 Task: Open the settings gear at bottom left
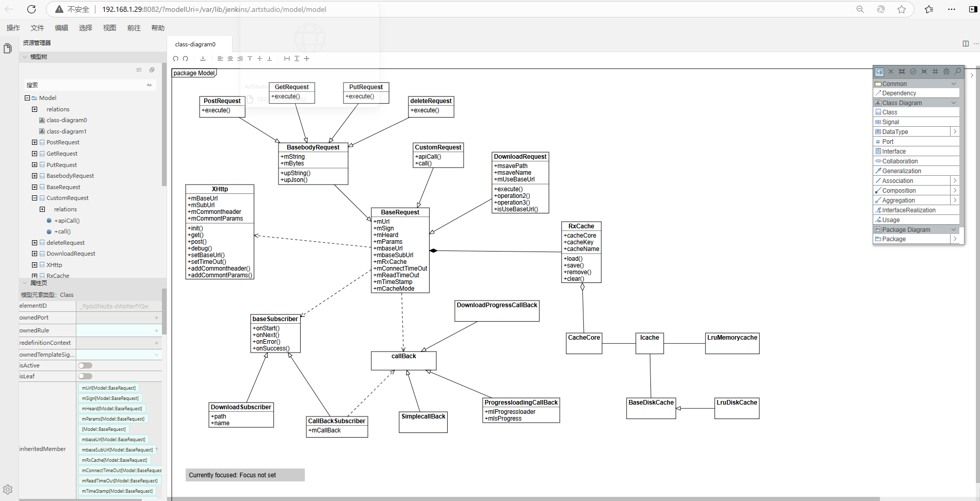8,489
